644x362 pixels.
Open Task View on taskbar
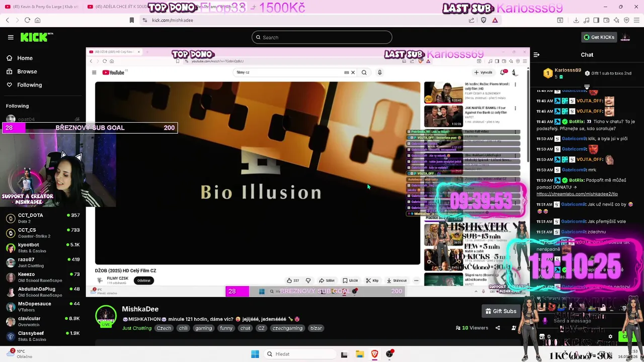(344, 354)
